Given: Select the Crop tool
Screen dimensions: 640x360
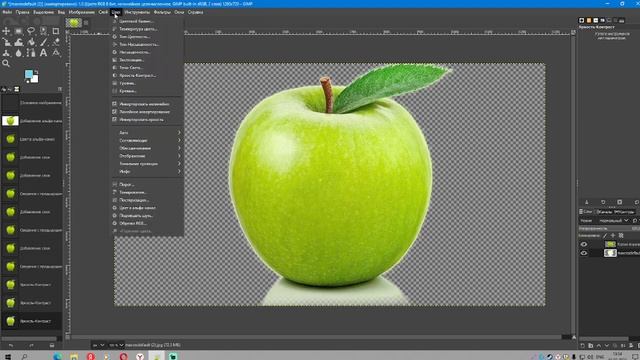Looking at the screenshot, I should pos(56,31).
